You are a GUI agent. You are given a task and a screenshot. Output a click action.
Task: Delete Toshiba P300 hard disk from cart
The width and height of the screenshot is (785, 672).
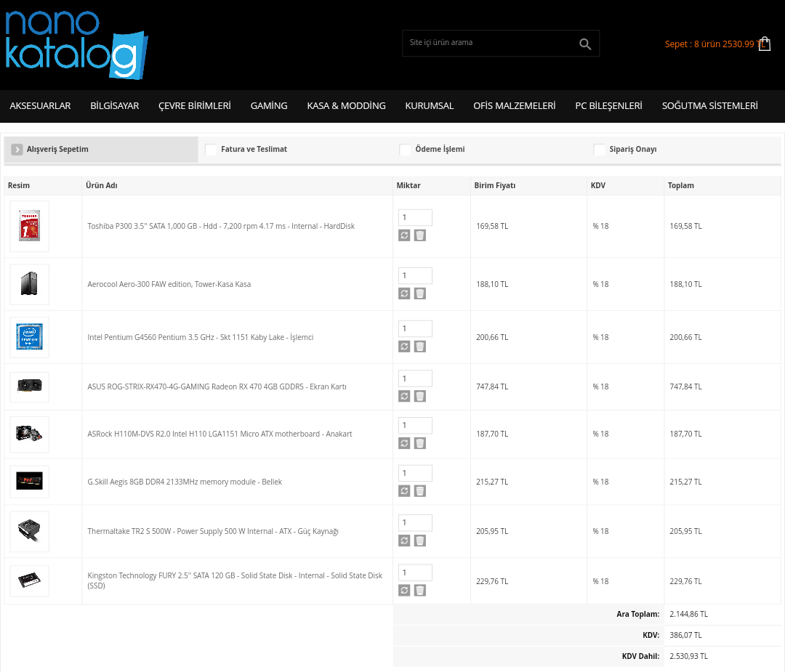point(420,235)
